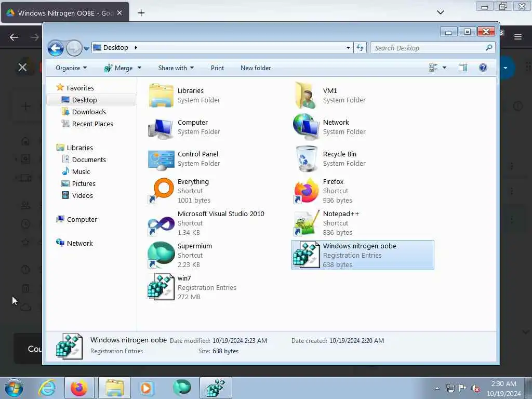Open Windows Explorer from the taskbar
This screenshot has width=532, height=399.
click(x=115, y=388)
